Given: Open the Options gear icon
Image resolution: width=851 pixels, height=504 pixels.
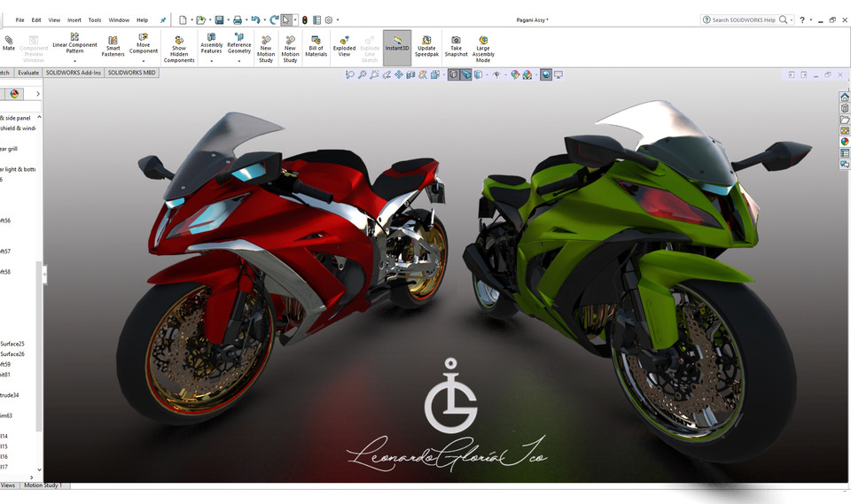Looking at the screenshot, I should (x=329, y=20).
